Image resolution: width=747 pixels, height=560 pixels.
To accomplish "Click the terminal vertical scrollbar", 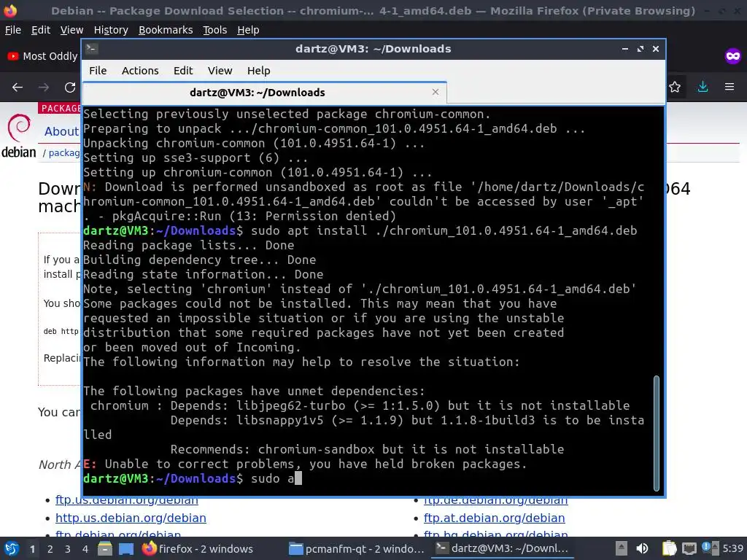I will (657, 433).
